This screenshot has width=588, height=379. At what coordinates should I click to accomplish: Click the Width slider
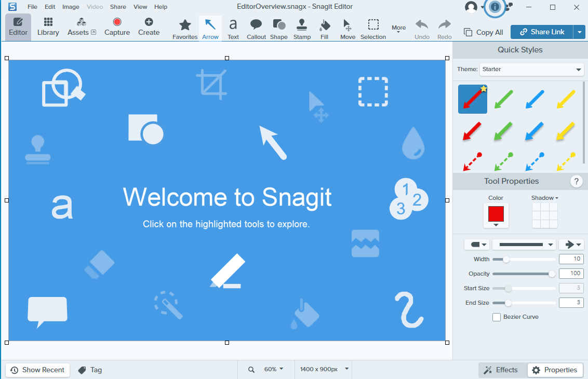click(524, 260)
